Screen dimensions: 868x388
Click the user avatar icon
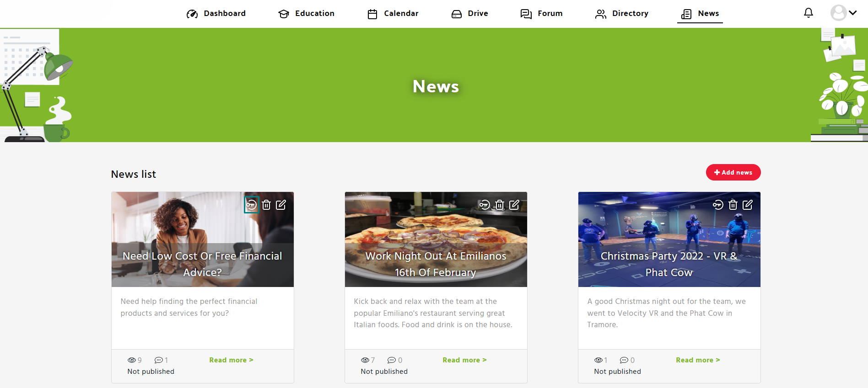coord(838,13)
